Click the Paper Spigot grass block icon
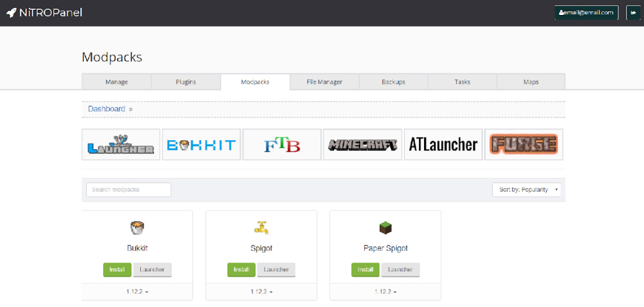 (x=385, y=227)
